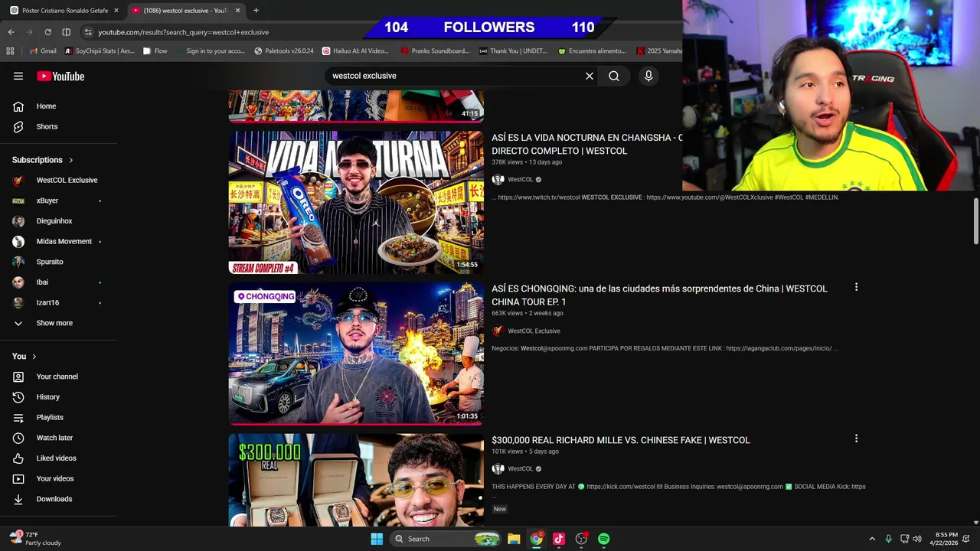Viewport: 980px width, 551px height.
Task: Open WestCOL Exclusive channel under Chongqing video
Action: [534, 331]
